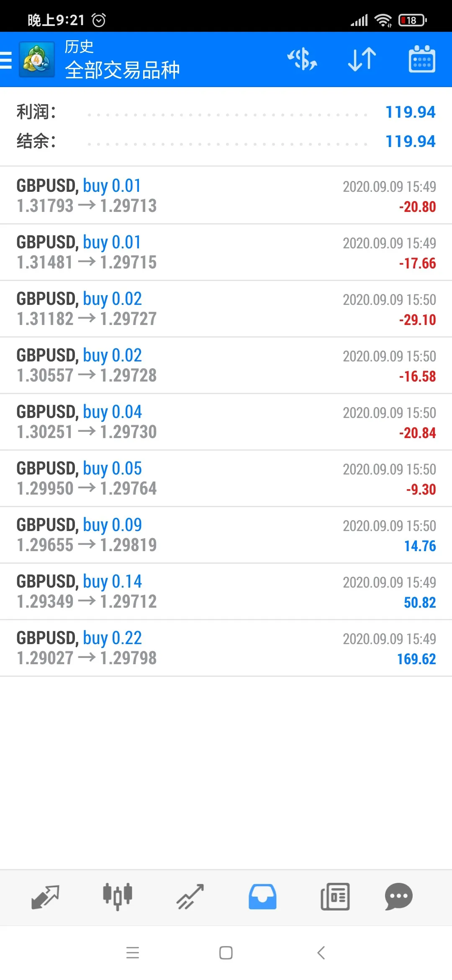452x980 pixels.
Task: Open the sort order arrows icon
Action: (x=362, y=59)
